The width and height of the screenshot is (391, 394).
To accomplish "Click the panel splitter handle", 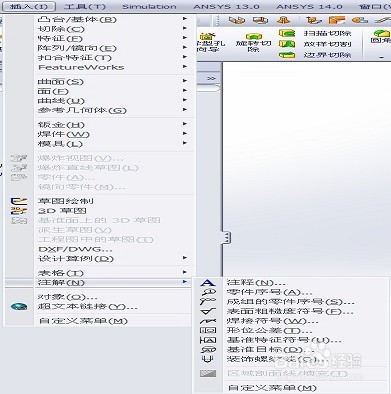I will pyautogui.click(x=227, y=237).
